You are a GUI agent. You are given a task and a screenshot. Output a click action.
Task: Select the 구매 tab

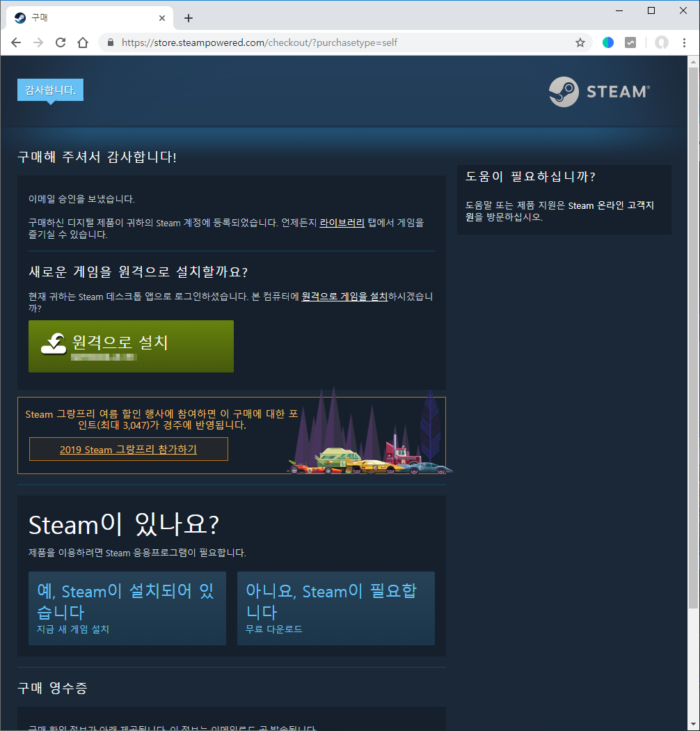tap(90, 18)
